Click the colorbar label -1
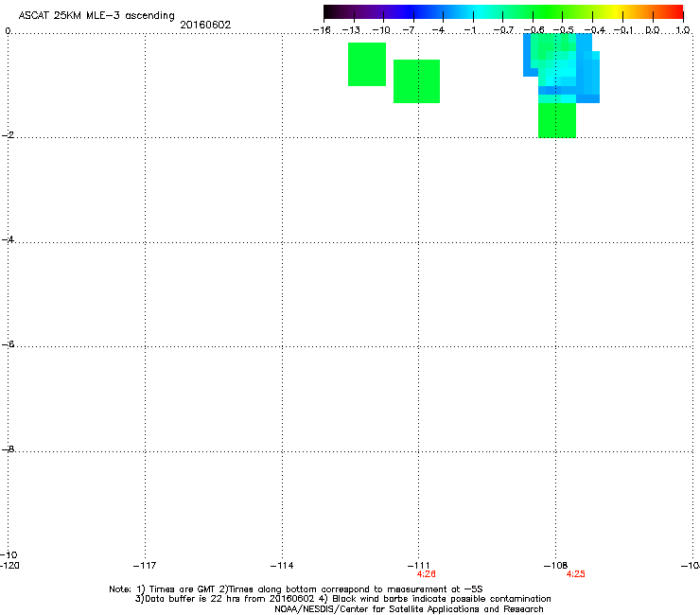 469,30
